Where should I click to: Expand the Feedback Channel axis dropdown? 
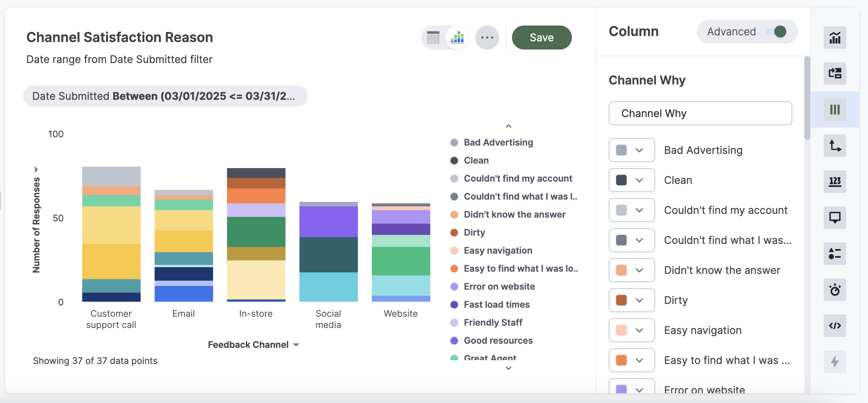click(296, 345)
